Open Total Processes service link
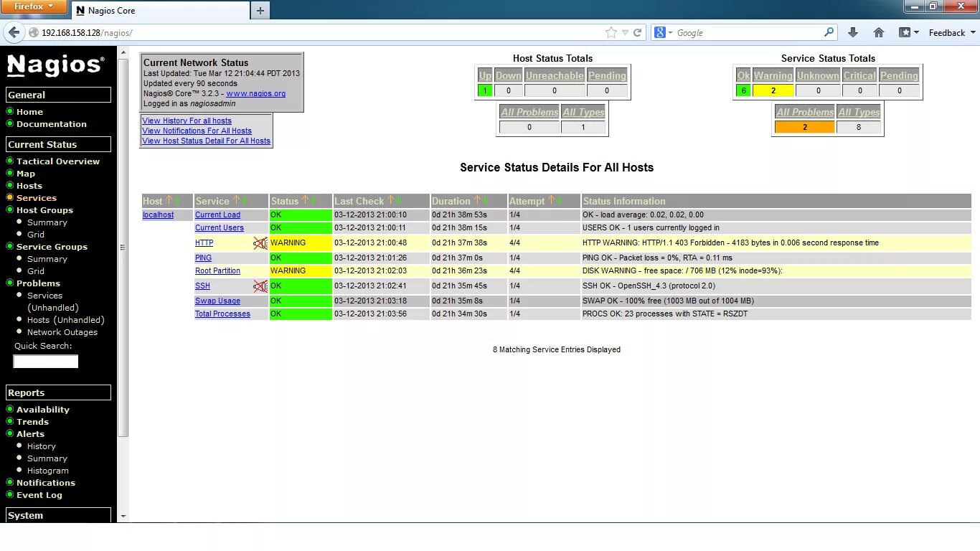Viewport: 980px width, 551px height. click(x=222, y=314)
